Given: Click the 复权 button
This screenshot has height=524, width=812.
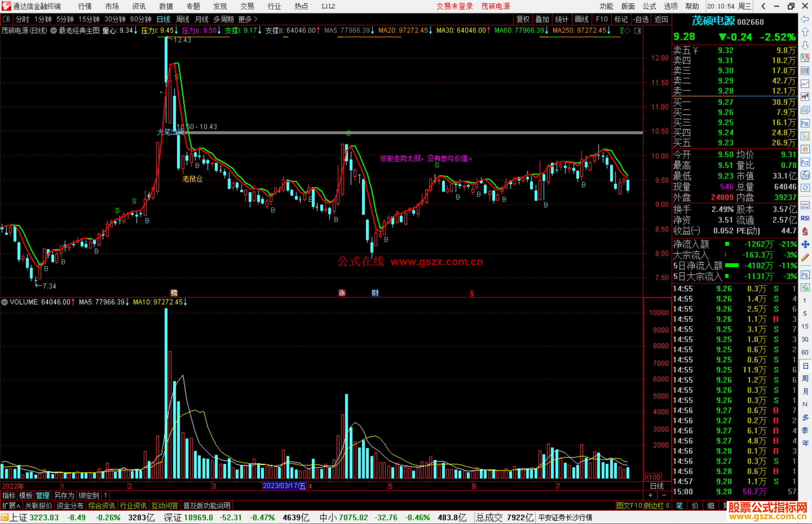Looking at the screenshot, I should pyautogui.click(x=523, y=19).
